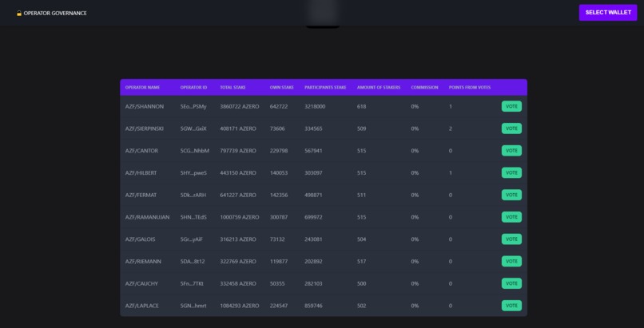Click participants stake value 3218000

coord(315,106)
